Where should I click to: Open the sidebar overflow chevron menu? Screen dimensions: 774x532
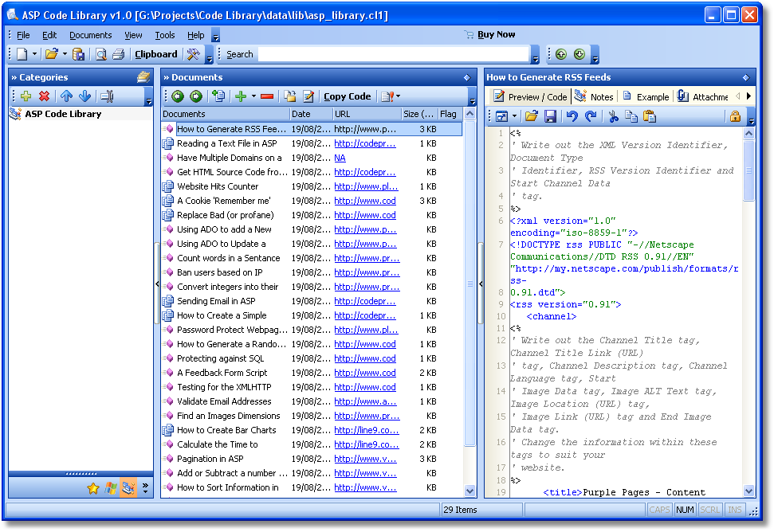[146, 485]
